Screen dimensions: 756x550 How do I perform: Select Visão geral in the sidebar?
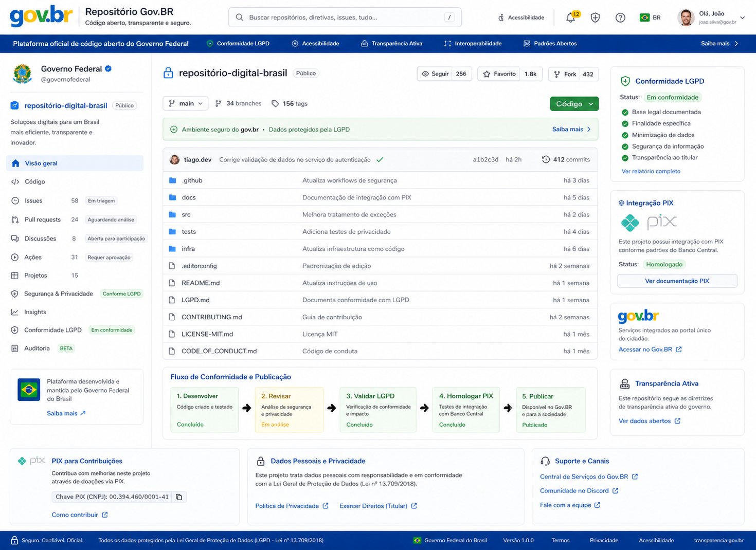tap(75, 163)
